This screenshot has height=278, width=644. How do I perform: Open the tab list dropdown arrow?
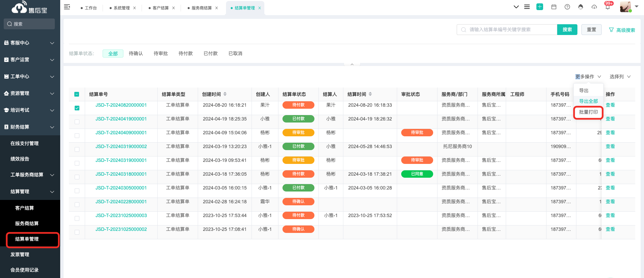click(516, 7)
